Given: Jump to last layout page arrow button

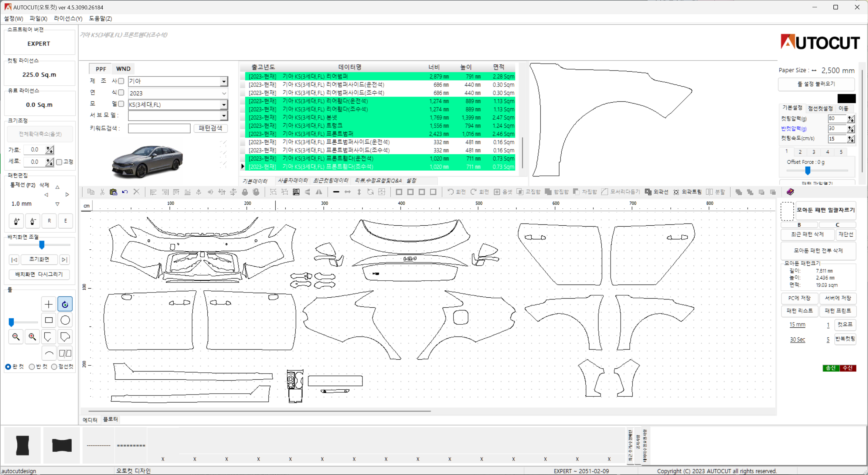Looking at the screenshot, I should (65, 260).
